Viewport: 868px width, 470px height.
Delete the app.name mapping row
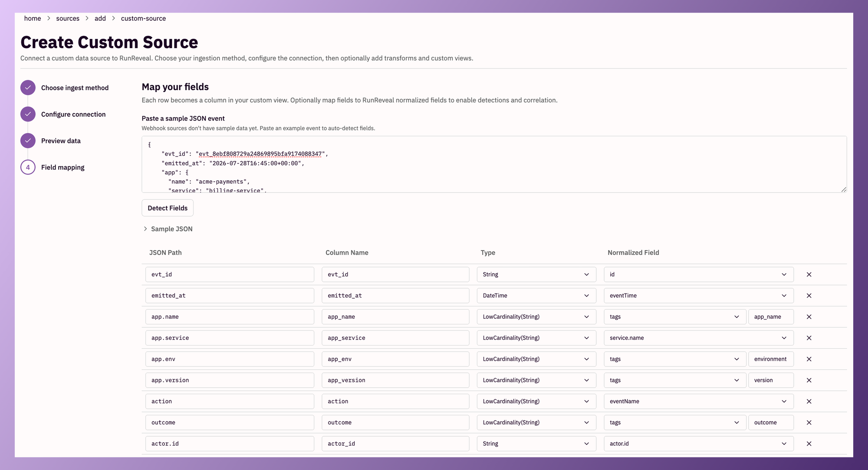[809, 317]
